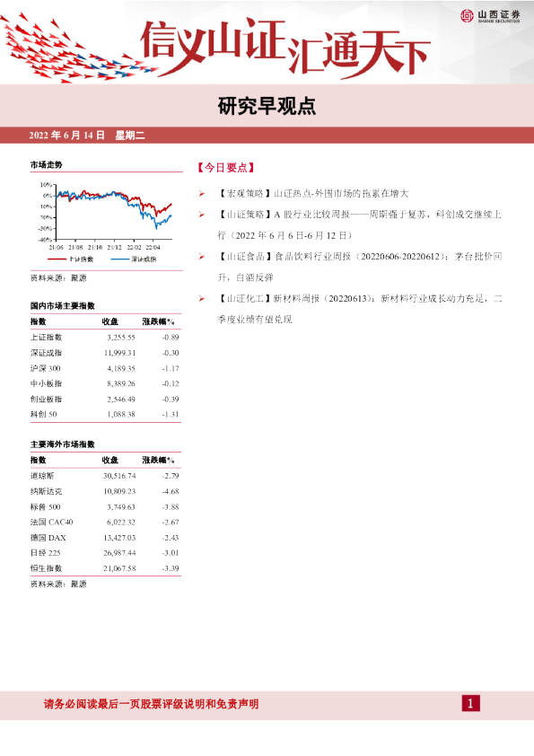Click the market trend line chart
Screen dimensions: 534x756
[106, 216]
